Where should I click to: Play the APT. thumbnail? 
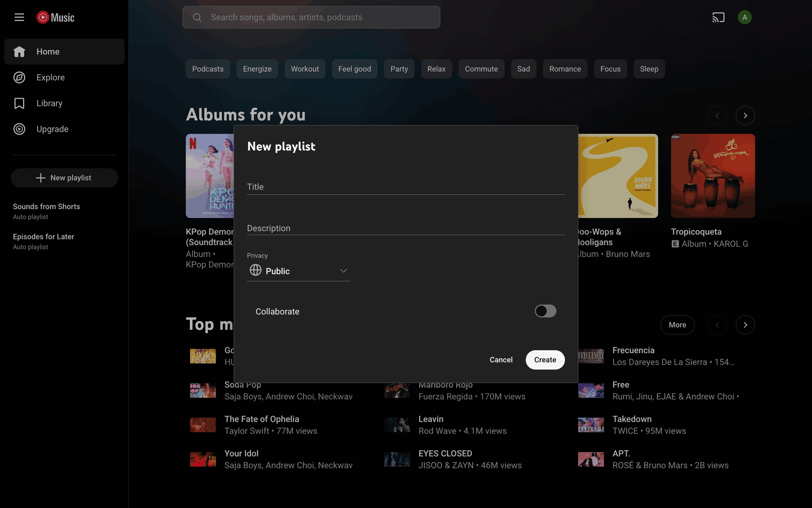(591, 459)
